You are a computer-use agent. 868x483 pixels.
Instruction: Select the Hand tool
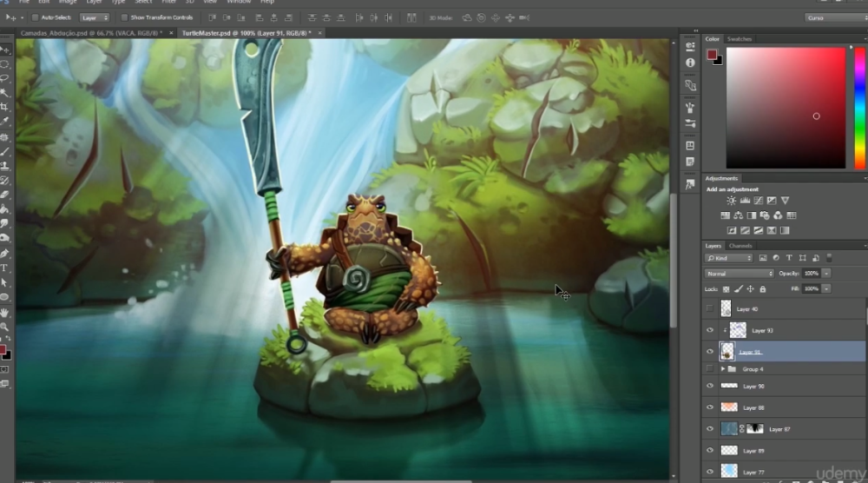5,313
